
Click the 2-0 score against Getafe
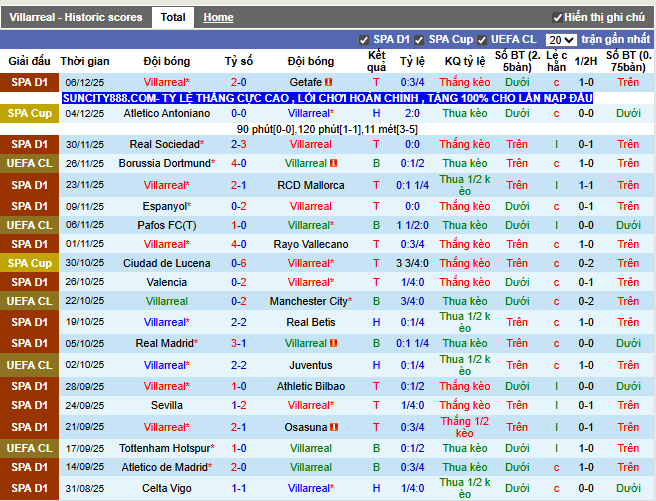pos(238,82)
